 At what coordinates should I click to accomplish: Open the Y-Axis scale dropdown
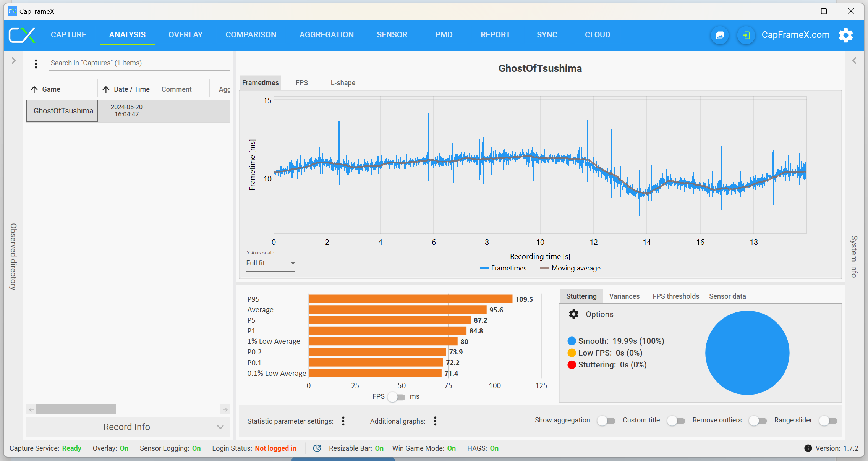pos(270,263)
